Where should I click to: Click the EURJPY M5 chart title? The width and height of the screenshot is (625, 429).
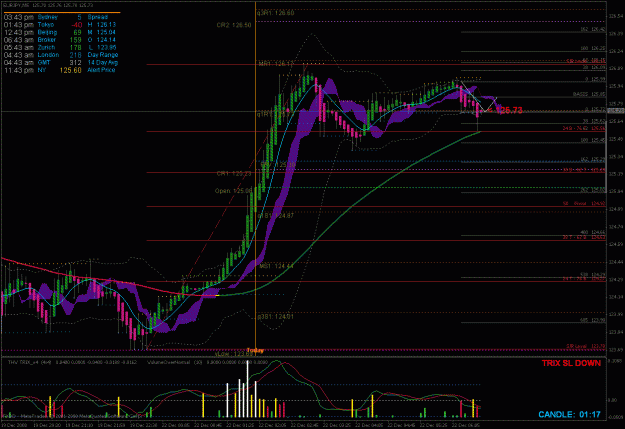tap(16, 6)
